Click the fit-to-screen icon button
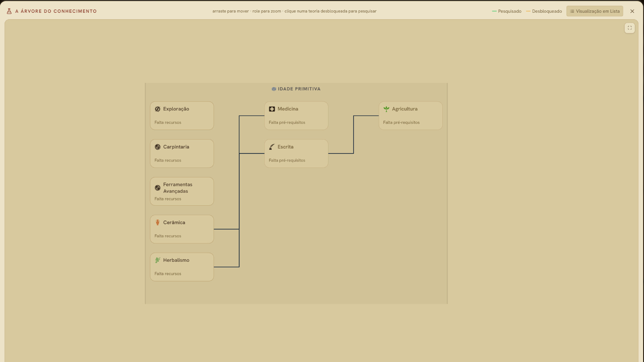Viewport: 644px width, 362px height. click(630, 28)
